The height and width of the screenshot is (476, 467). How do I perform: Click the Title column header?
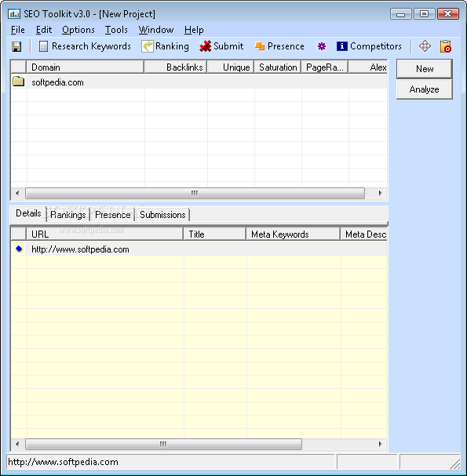click(215, 234)
